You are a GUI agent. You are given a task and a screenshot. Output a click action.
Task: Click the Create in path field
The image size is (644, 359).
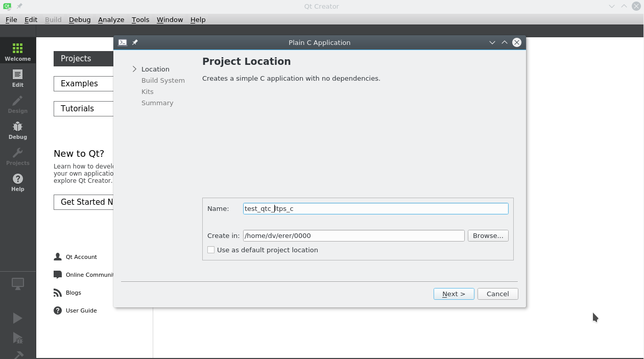(353, 235)
